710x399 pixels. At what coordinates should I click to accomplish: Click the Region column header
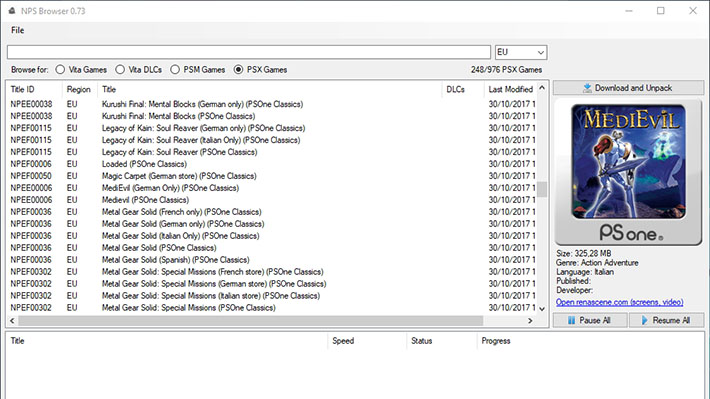point(79,89)
